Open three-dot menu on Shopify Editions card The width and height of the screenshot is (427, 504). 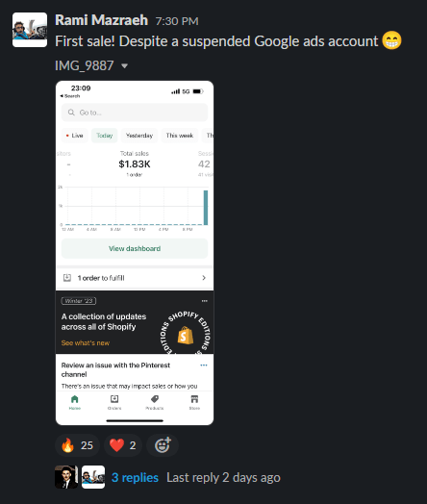click(x=204, y=301)
